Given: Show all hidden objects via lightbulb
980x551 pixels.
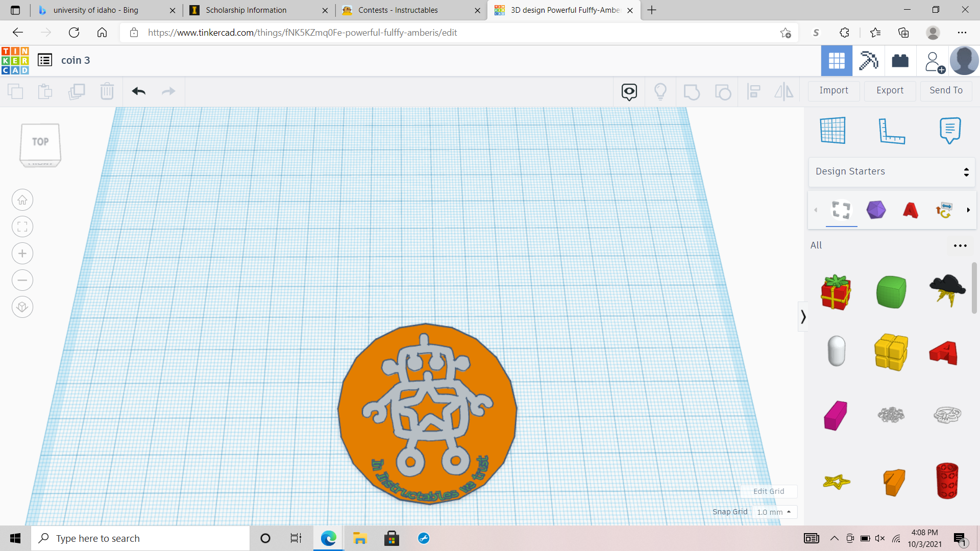Looking at the screenshot, I should tap(660, 92).
